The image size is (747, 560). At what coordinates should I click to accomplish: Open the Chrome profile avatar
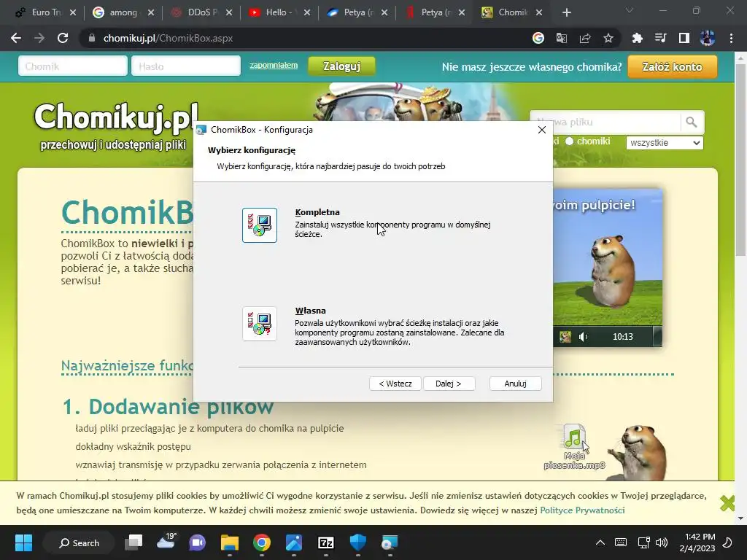(708, 38)
